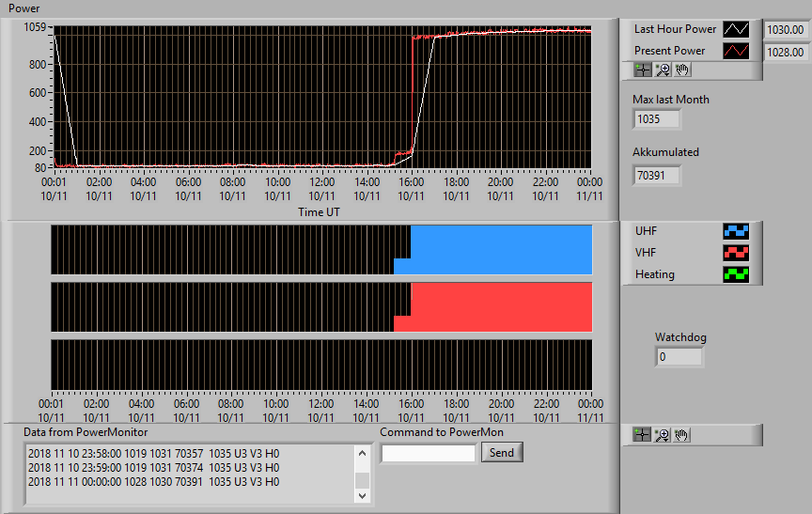Send command to PowerMon
This screenshot has width=812, height=514.
[502, 452]
